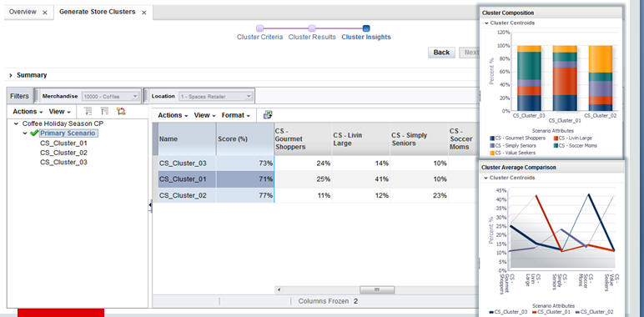This screenshot has width=644, height=317.
Task: Close the Overview tab
Action: click(x=45, y=13)
